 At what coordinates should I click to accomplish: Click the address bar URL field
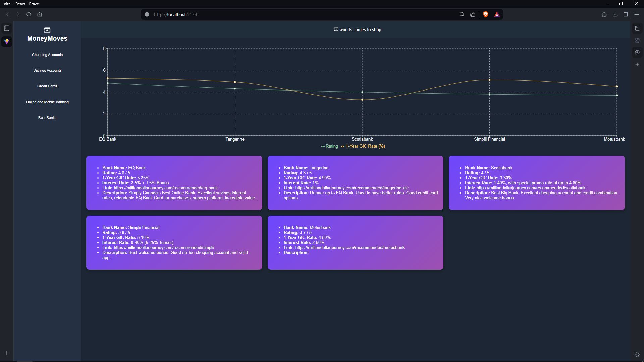pyautogui.click(x=268, y=14)
